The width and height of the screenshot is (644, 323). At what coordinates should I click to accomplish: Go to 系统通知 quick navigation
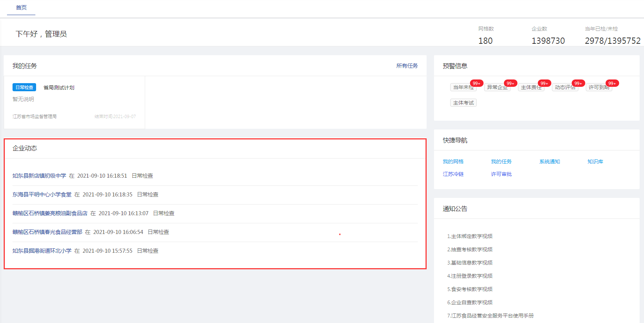[x=549, y=162]
